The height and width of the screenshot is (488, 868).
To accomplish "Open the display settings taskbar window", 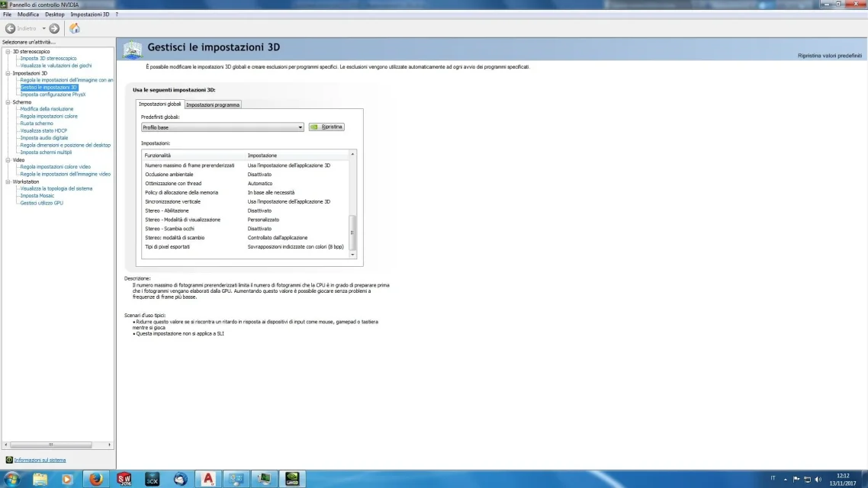I will [x=236, y=479].
